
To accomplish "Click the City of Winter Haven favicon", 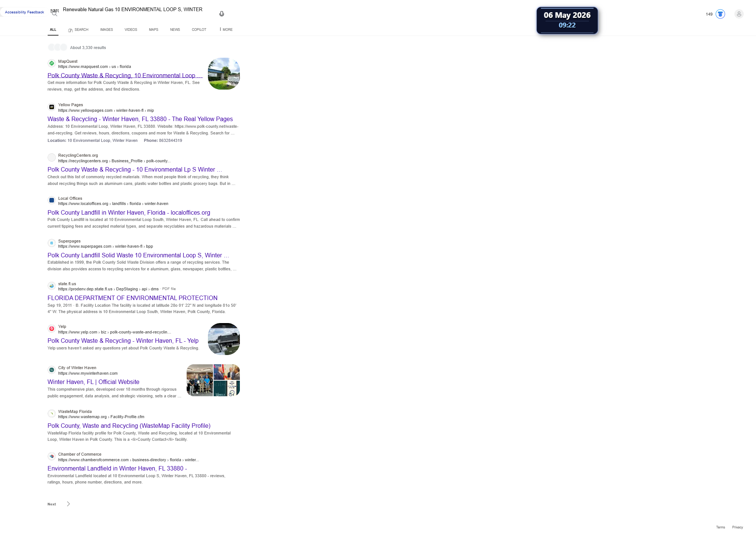I will pos(52,370).
